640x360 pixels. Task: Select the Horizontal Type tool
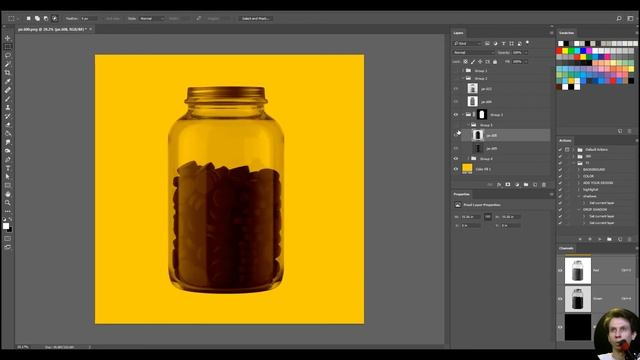click(7, 168)
